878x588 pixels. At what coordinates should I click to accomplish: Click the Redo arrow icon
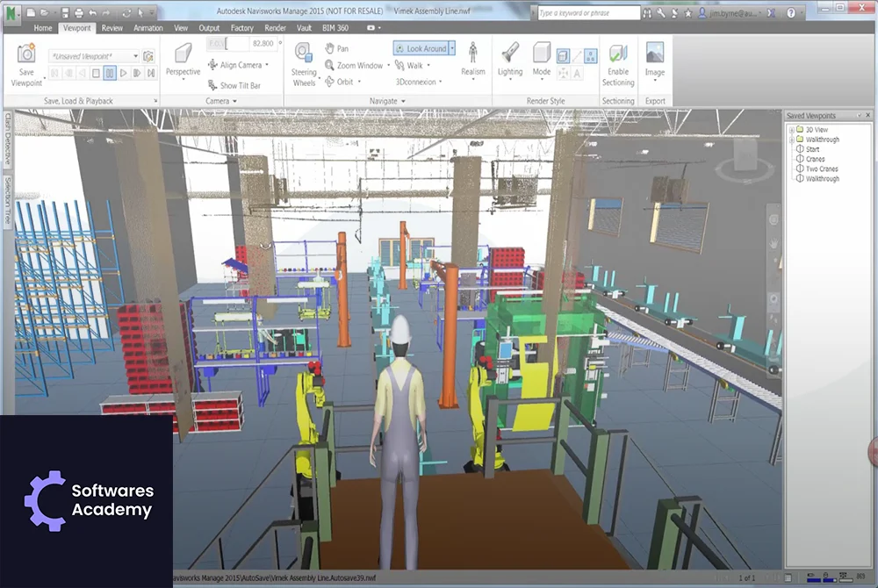[x=106, y=12]
